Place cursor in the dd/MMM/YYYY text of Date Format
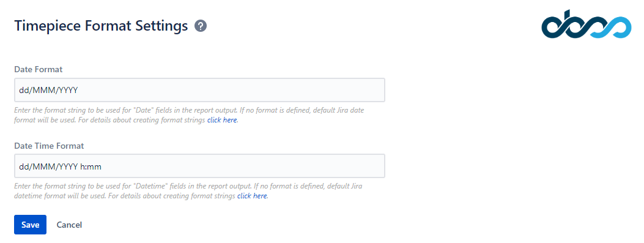 coord(48,90)
